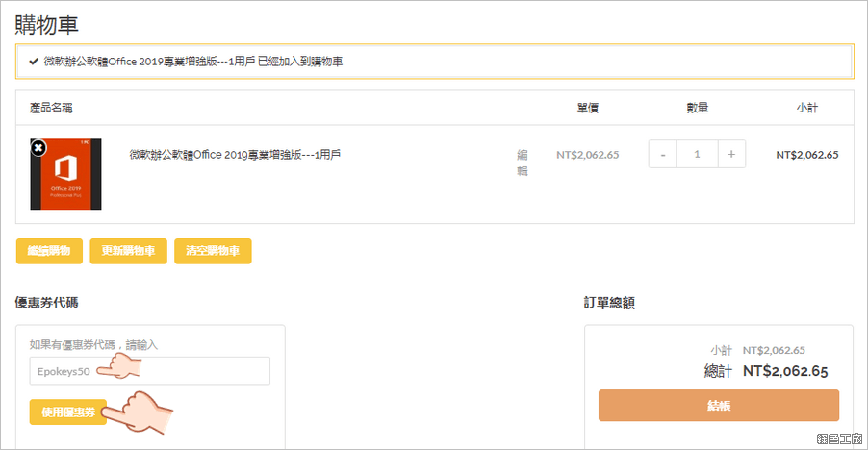Open the Office 2019 product thumbnail
The height and width of the screenshot is (450, 868).
click(65, 174)
